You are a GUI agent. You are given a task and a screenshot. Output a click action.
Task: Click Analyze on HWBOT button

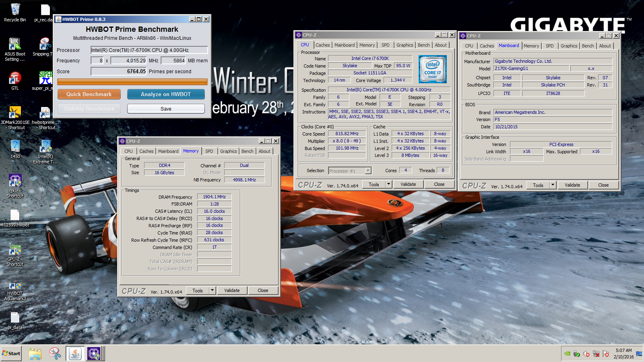point(166,94)
